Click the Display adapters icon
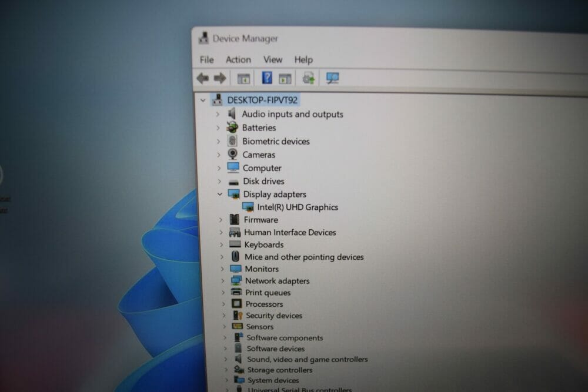Screen dimensions: 588x392 click(233, 194)
